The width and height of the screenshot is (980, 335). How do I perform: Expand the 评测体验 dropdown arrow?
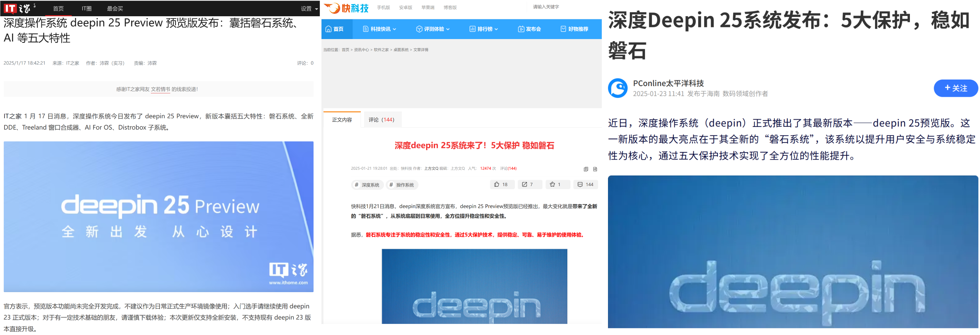[448, 29]
